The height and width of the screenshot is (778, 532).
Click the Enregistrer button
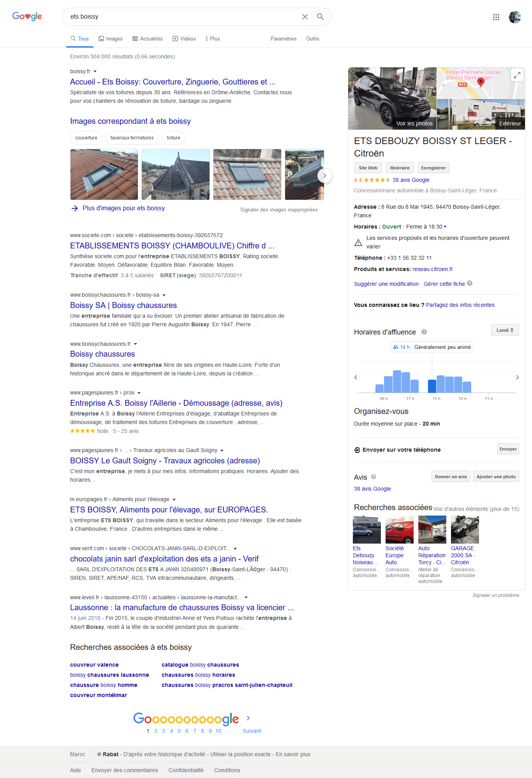pyautogui.click(x=433, y=168)
